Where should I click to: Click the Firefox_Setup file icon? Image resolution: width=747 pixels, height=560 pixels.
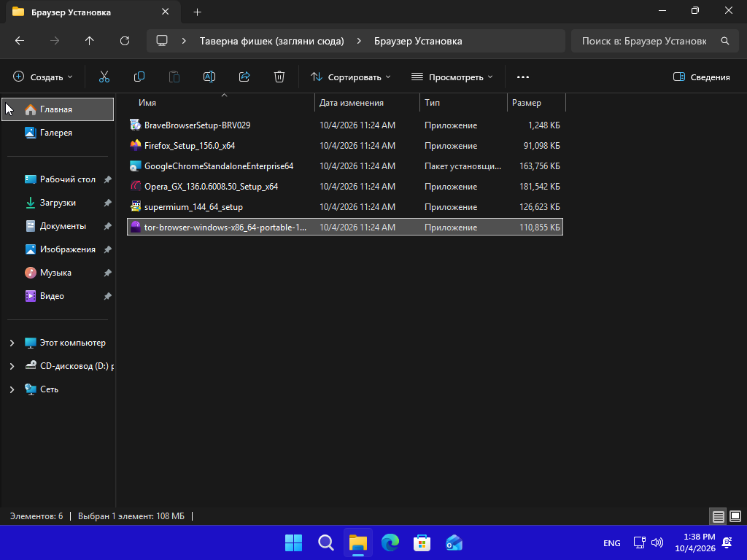pos(135,145)
